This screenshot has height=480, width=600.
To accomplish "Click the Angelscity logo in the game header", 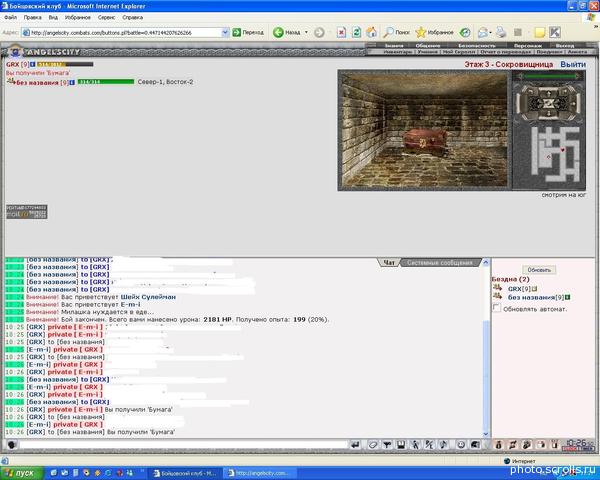I will (44, 51).
